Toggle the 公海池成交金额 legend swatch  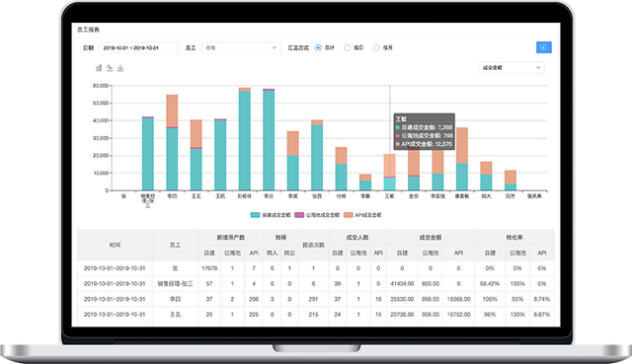point(299,215)
